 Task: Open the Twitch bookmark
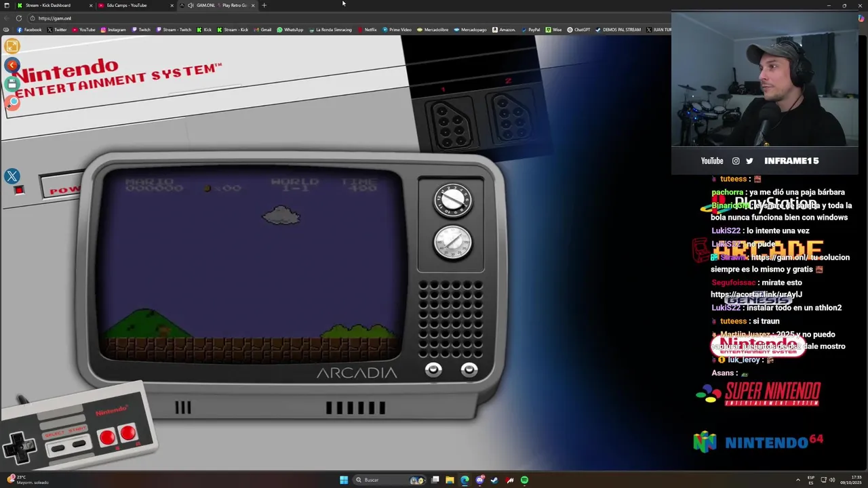click(141, 30)
